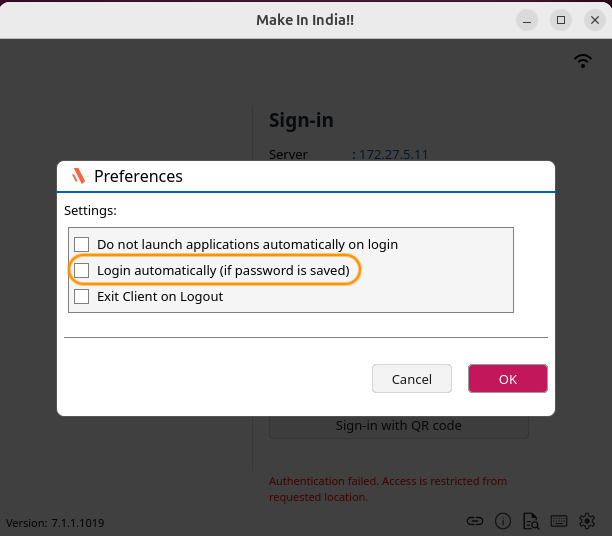Click the keyboard icon in status bar
Screen dimensions: 612x536
coord(559,521)
